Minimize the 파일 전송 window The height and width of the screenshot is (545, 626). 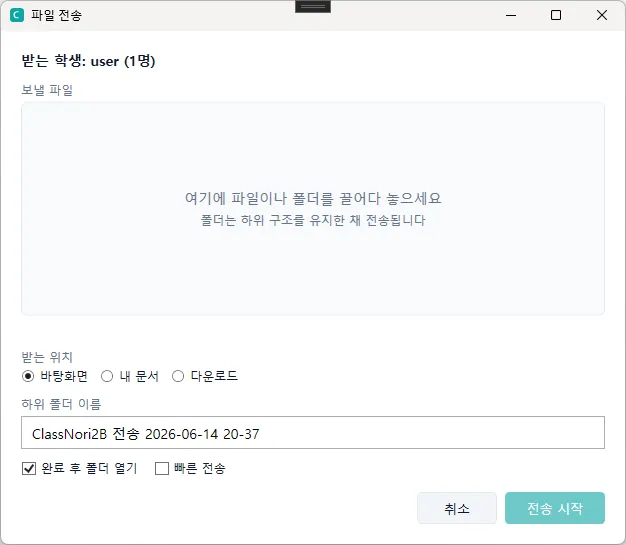(x=511, y=15)
